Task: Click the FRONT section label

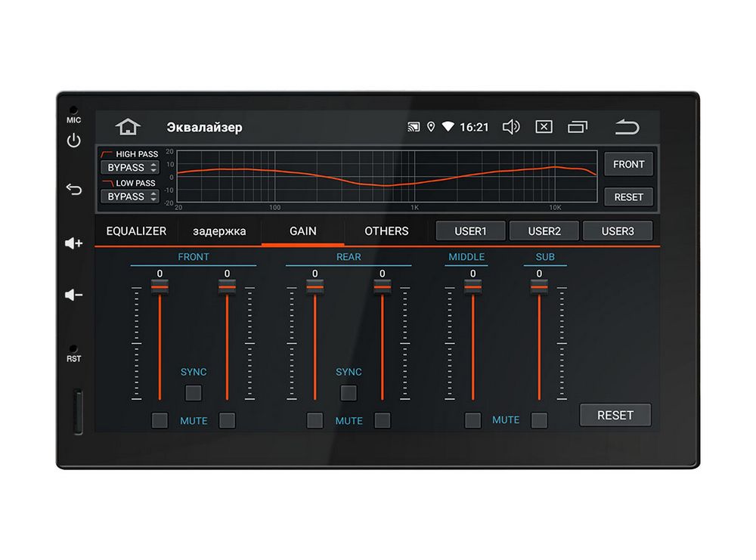Action: click(194, 257)
